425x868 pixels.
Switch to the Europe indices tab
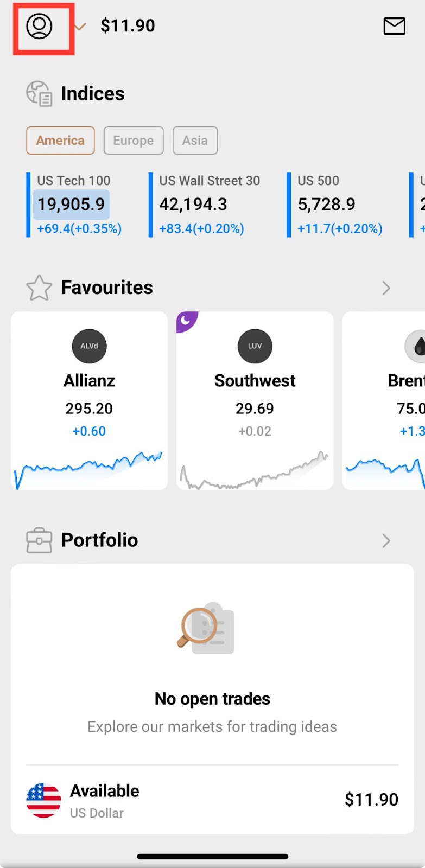133,141
